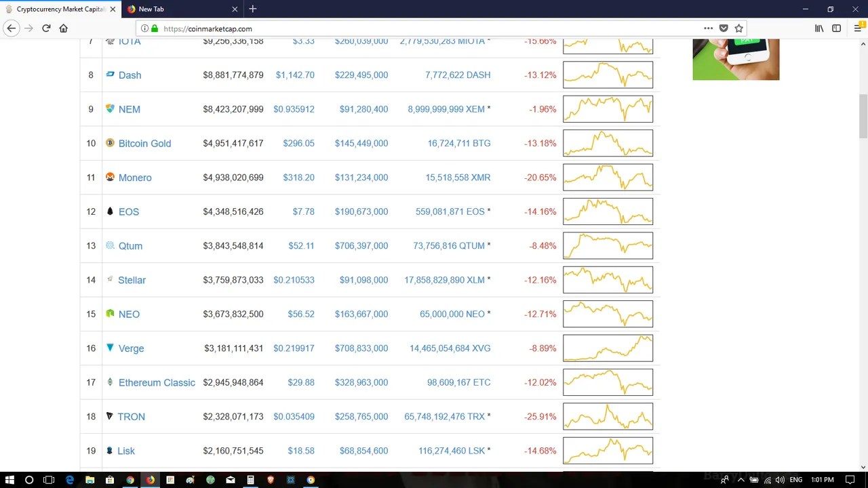Image resolution: width=868 pixels, height=488 pixels.
Task: Switch to Firefox on the taskbar
Action: click(150, 480)
